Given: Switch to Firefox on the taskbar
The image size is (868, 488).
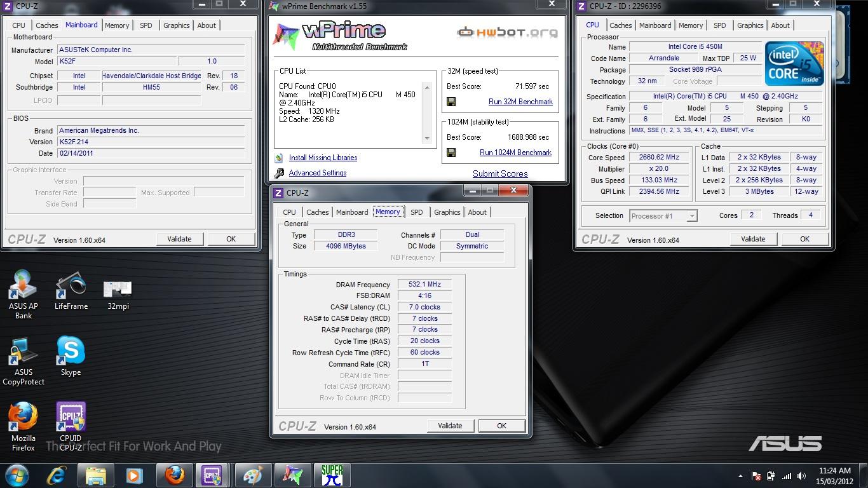Looking at the screenshot, I should [x=173, y=475].
